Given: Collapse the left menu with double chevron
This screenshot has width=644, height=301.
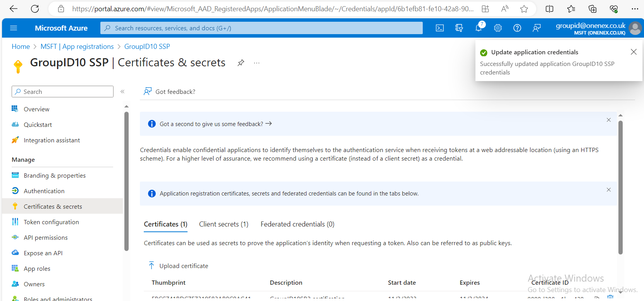Looking at the screenshot, I should coord(122,92).
